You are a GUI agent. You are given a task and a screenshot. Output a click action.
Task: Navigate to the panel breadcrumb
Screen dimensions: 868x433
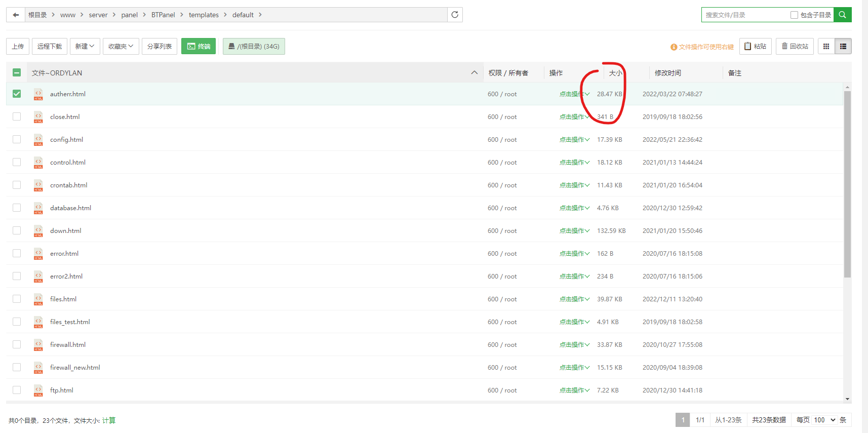pos(130,15)
